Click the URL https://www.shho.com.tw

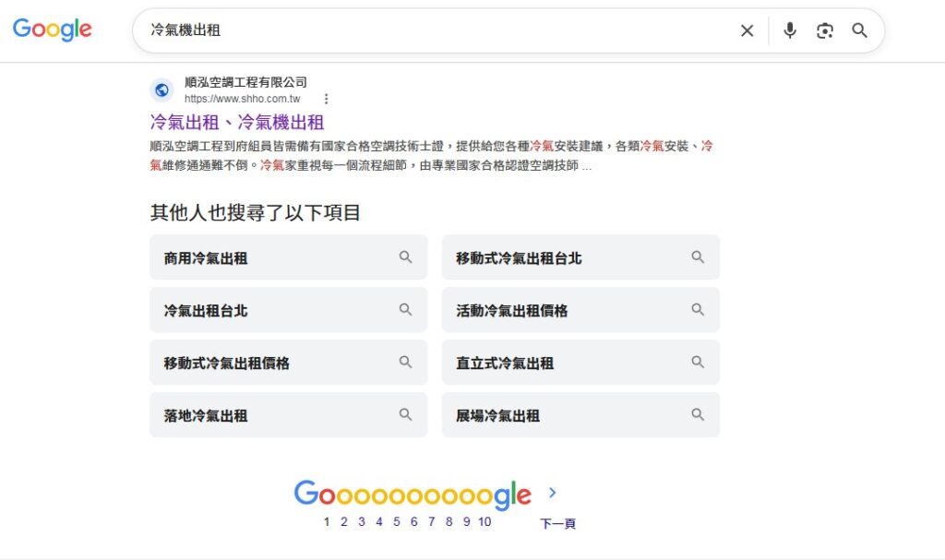(243, 99)
